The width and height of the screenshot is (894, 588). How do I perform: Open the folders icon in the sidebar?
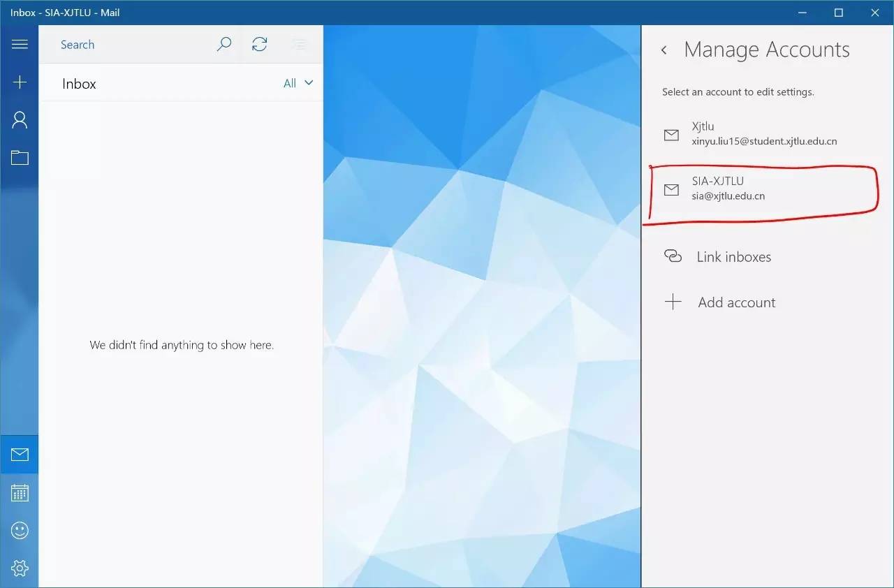(20, 158)
